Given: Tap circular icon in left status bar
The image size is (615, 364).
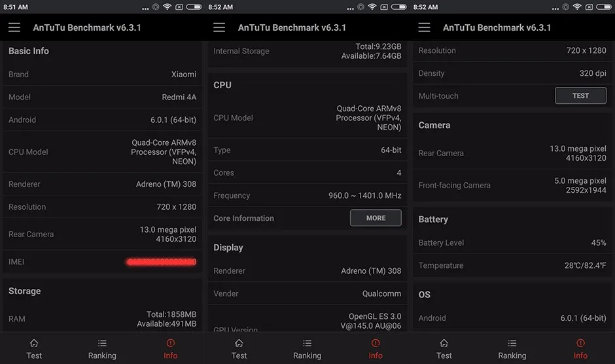Looking at the screenshot, I should 156,7.
